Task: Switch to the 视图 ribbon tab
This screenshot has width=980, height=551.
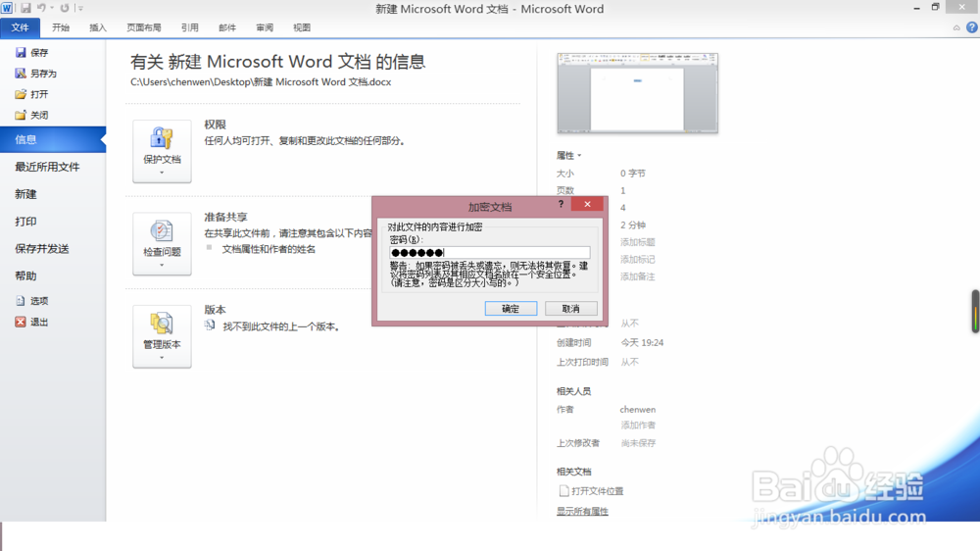Action: [302, 27]
